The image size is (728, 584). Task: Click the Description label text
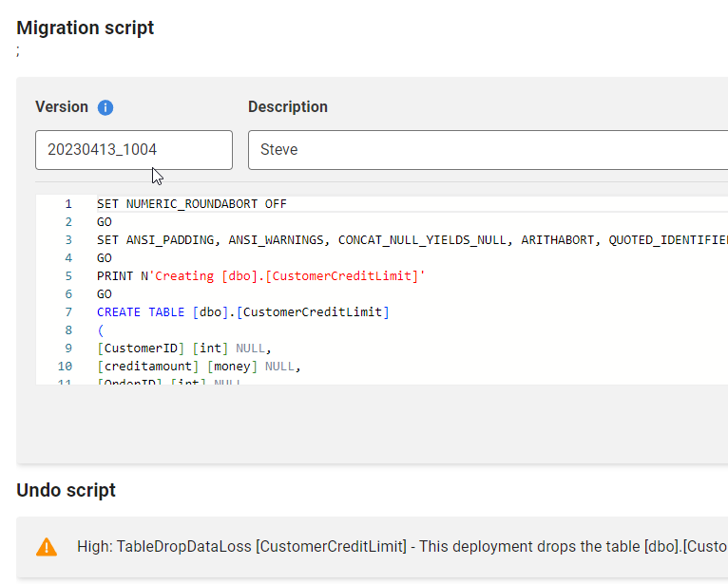(x=288, y=107)
